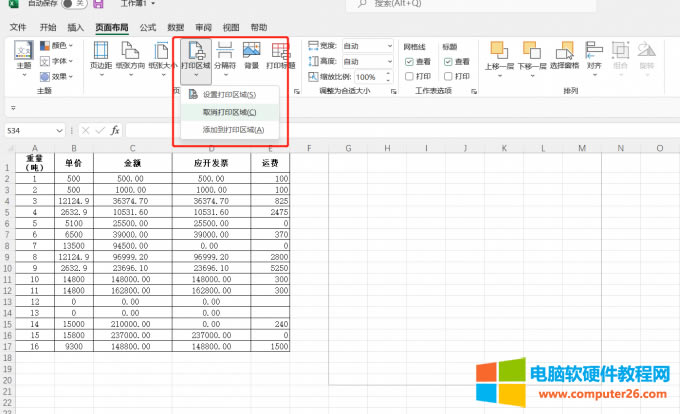Select 取消打印区域 (Clear Print Area) menu item
Viewport: 680px width, 414px height.
[229, 112]
